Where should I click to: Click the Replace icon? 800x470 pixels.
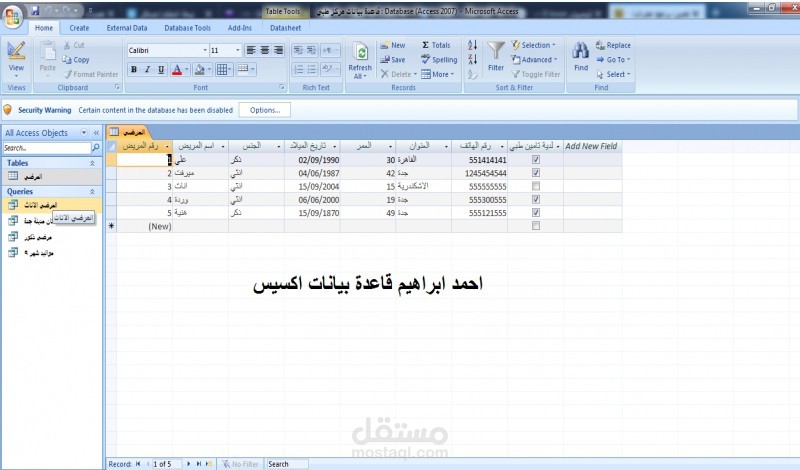(601, 45)
